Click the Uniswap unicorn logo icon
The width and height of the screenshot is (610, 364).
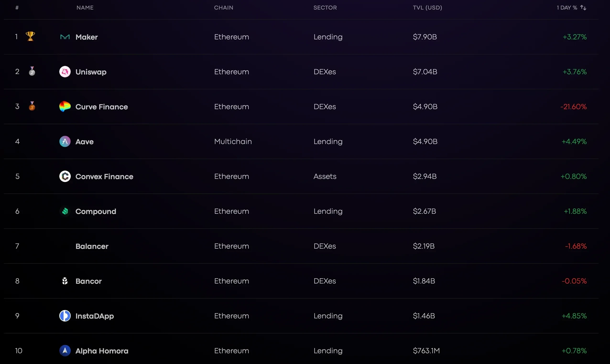tap(65, 72)
